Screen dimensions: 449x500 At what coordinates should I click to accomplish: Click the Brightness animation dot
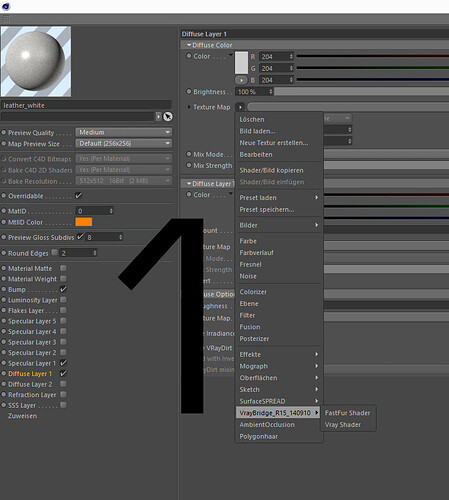point(189,91)
